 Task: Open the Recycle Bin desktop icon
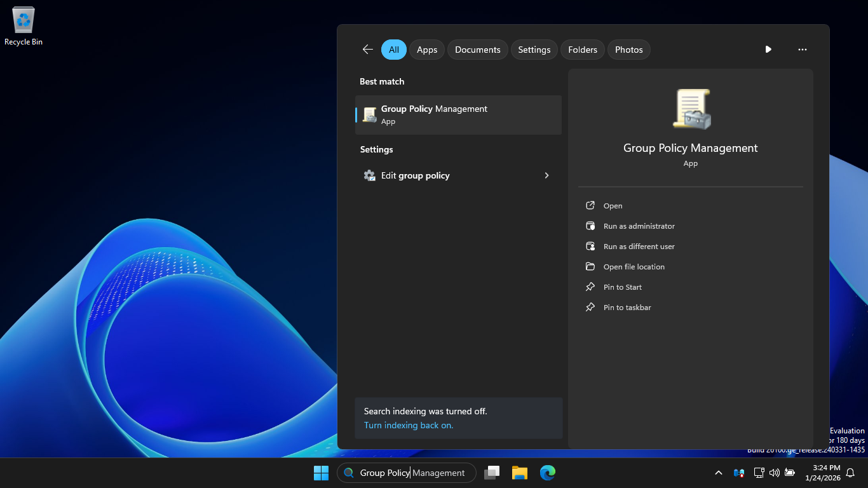tap(24, 27)
